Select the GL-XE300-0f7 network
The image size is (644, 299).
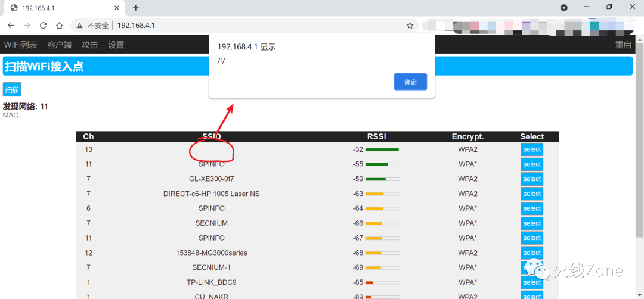pos(532,179)
